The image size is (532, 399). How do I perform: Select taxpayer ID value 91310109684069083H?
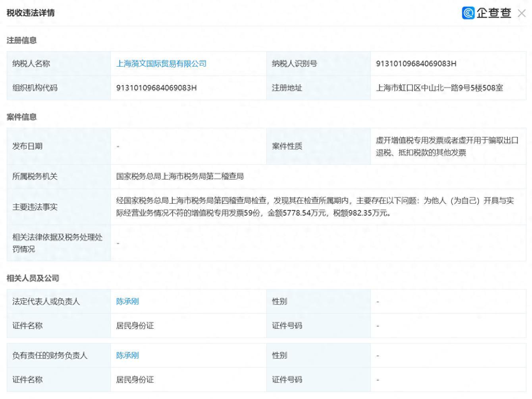tap(416, 64)
